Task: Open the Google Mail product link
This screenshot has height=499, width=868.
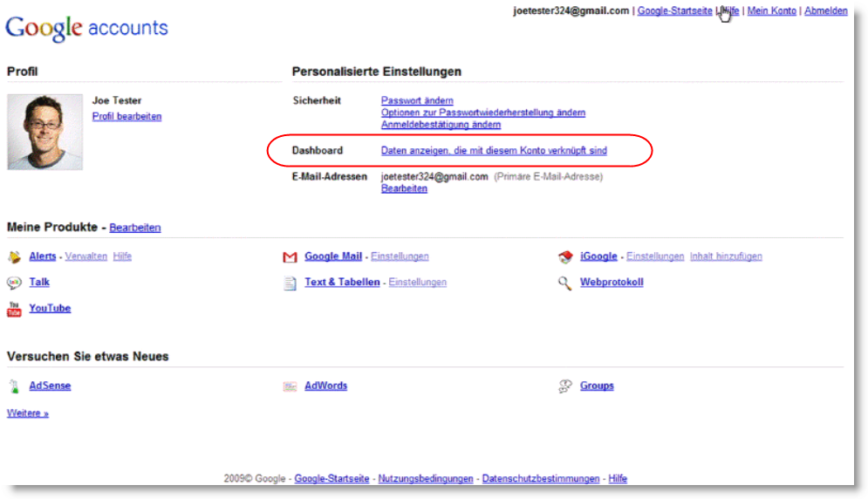Action: 333,256
